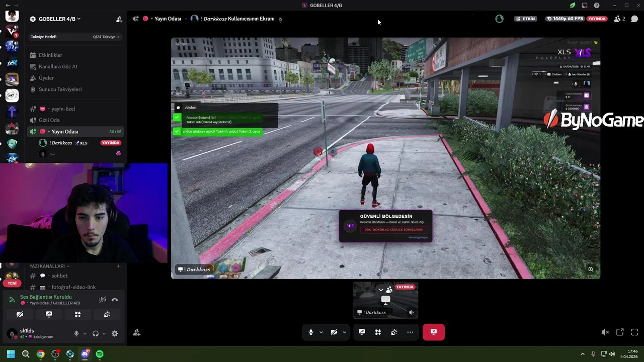Pop out the stream into a separate window
The image size is (644, 362).
click(x=620, y=332)
